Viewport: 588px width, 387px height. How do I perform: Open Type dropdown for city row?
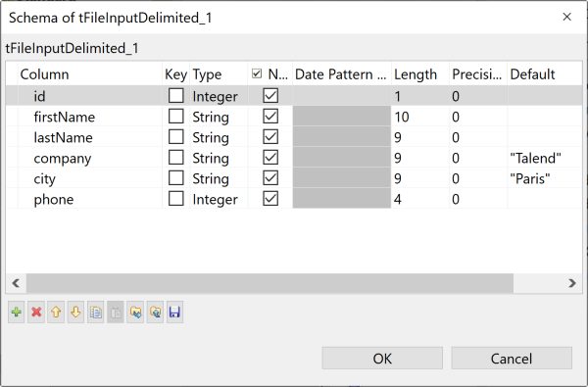(x=219, y=179)
